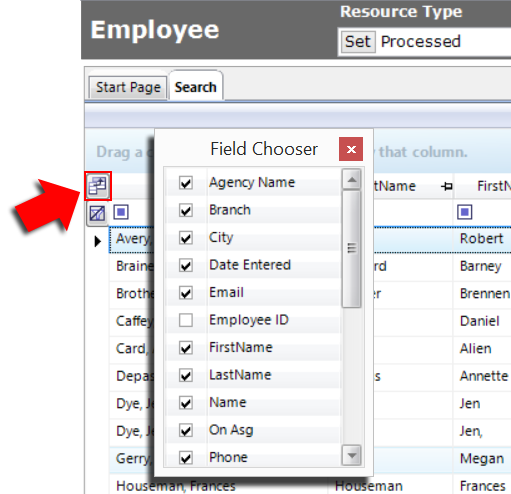The width and height of the screenshot is (511, 494).
Task: Click the Set button for Resource Type
Action: click(x=358, y=42)
